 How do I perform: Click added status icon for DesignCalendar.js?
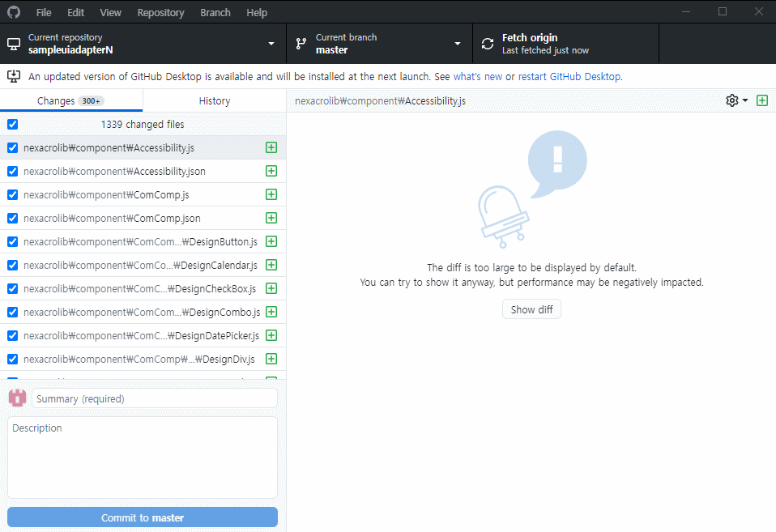coord(271,266)
